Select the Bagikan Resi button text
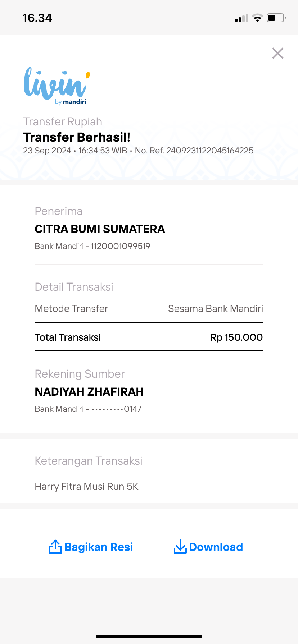Viewport: 298px width, 644px height. click(99, 547)
